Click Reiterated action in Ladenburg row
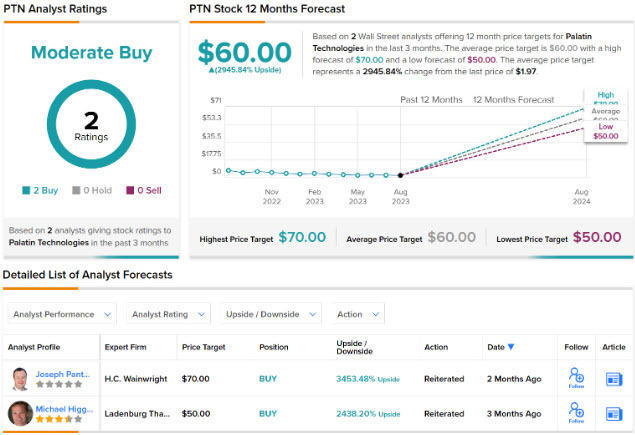 pos(444,414)
